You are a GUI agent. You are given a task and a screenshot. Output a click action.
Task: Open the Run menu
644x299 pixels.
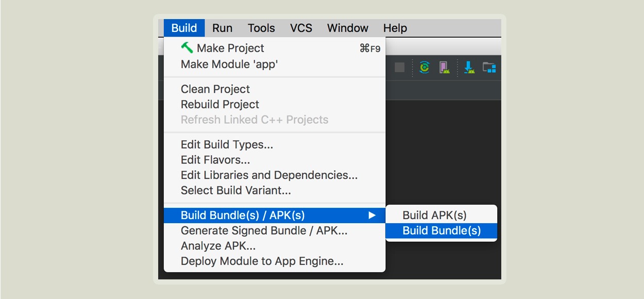(222, 28)
